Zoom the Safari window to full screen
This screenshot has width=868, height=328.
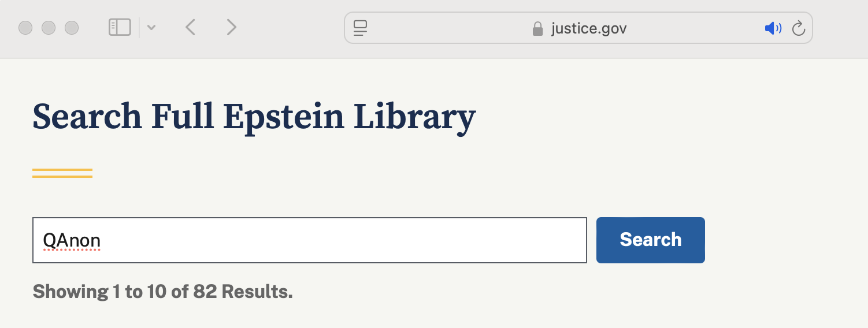[x=72, y=28]
